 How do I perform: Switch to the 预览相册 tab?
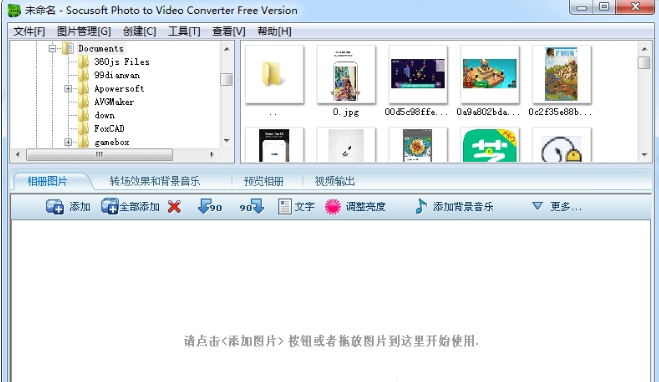click(264, 181)
